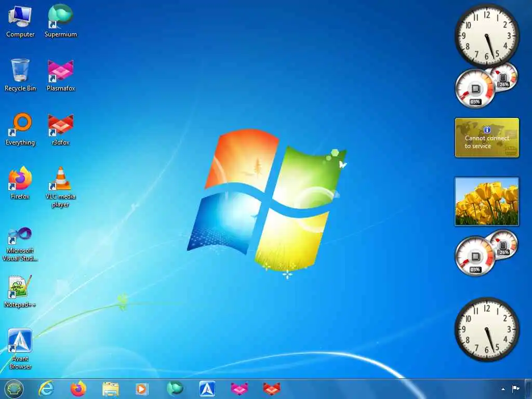Screen dimensions: 532x399
Task: Open the Start menu orb
Action: click(x=14, y=389)
